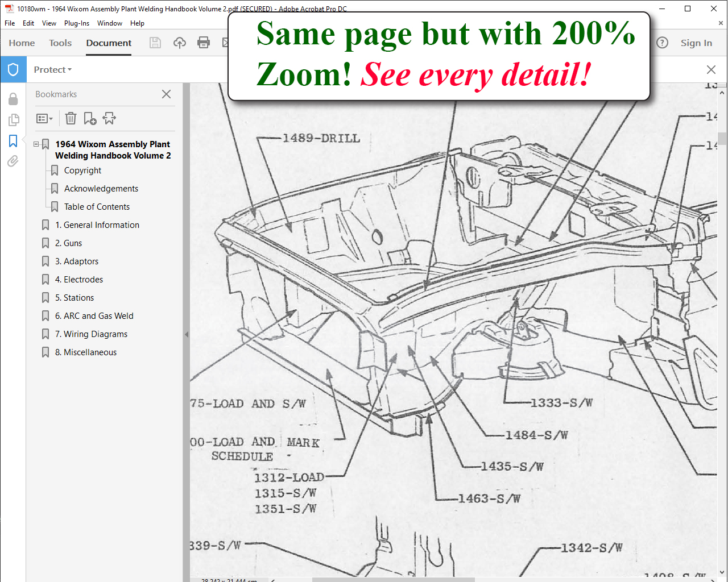Click the 1312-LOAD label in diagram

click(289, 477)
